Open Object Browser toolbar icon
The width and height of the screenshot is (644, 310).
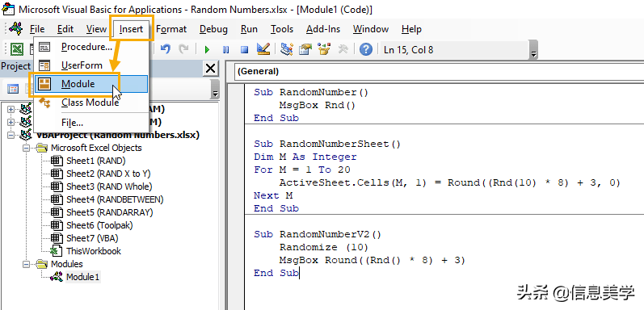click(x=324, y=49)
